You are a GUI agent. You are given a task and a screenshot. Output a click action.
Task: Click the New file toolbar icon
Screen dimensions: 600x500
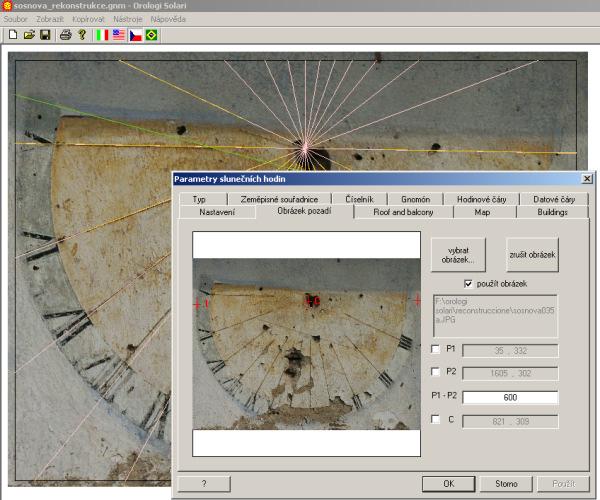(x=13, y=35)
